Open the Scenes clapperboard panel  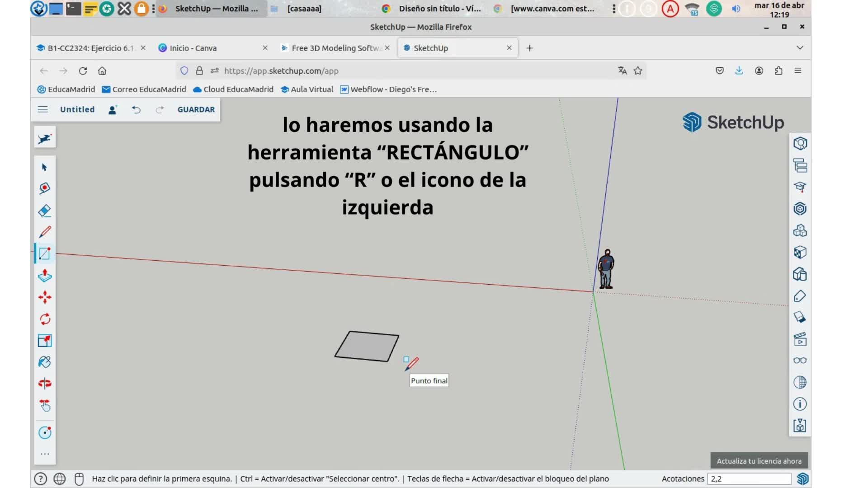click(x=800, y=339)
